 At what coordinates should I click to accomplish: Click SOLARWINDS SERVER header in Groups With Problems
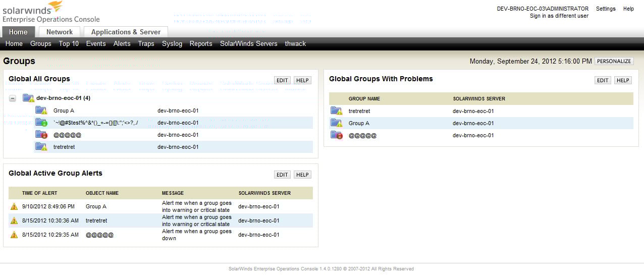click(x=479, y=98)
